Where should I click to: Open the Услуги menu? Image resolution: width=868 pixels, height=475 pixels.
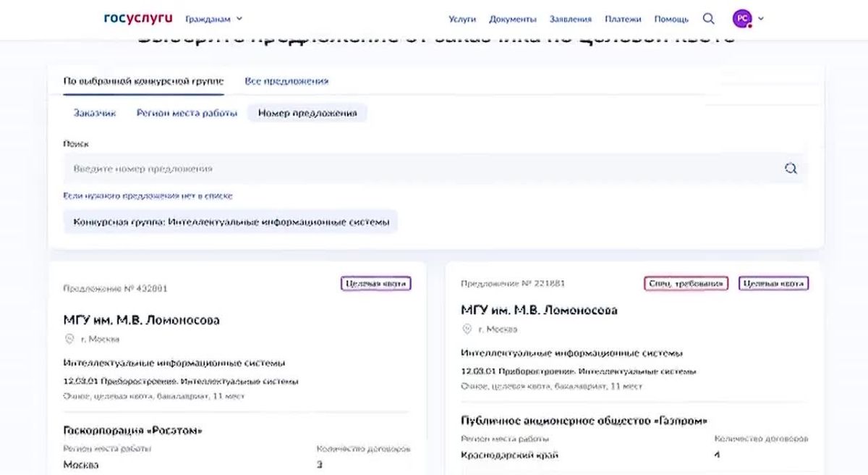coord(462,20)
